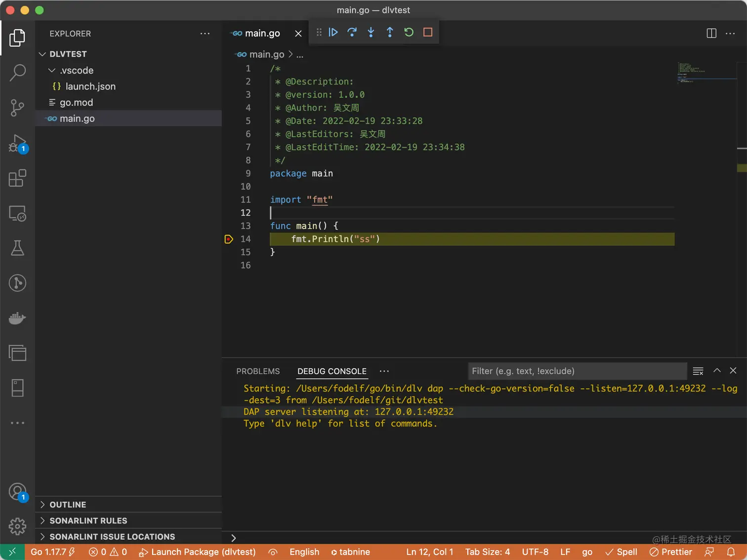Grab the debug toolbar drag handle

click(319, 32)
